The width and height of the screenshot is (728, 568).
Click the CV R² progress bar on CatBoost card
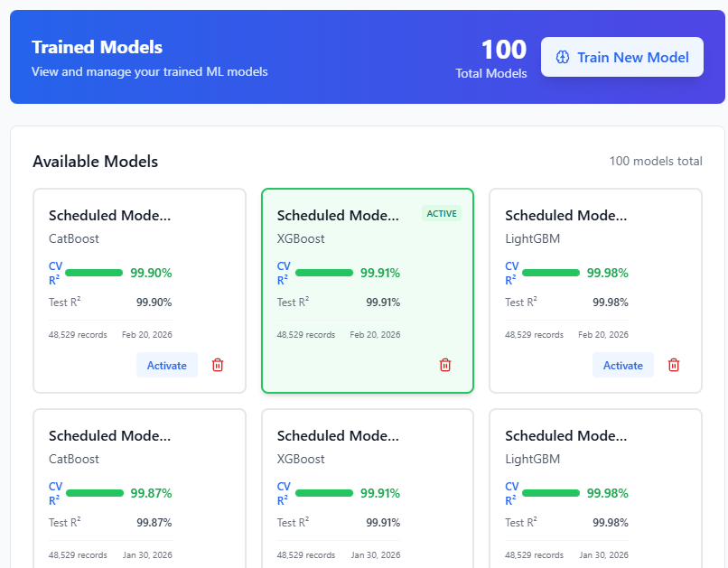click(x=94, y=272)
